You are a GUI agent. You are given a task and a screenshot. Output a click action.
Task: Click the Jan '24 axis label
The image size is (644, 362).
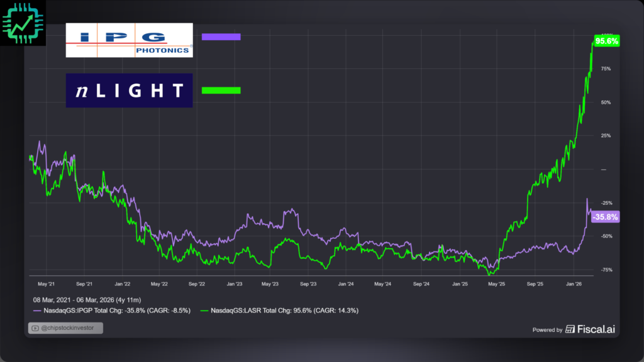[346, 284]
